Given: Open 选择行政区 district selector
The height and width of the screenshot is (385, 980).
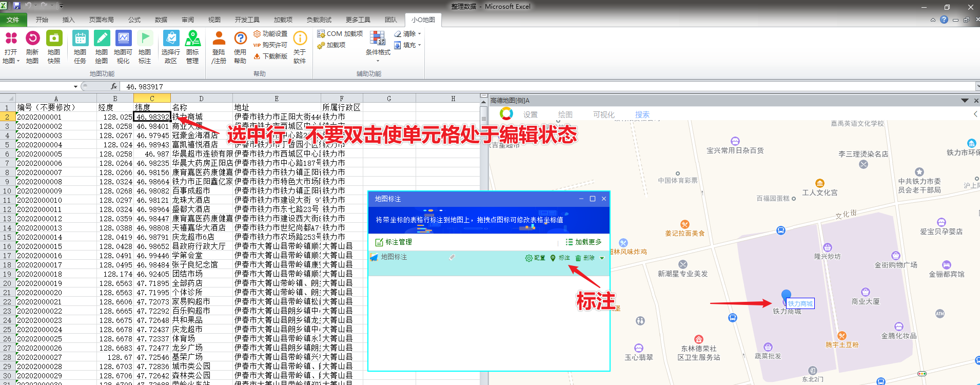Looking at the screenshot, I should (171, 47).
